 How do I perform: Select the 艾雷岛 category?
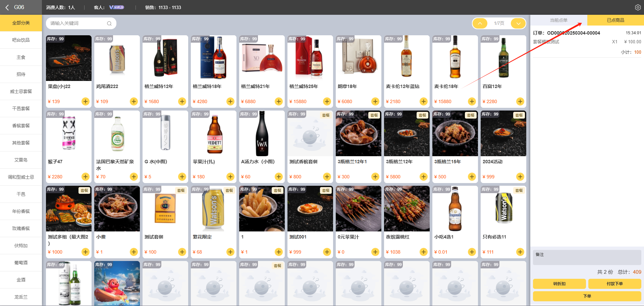pos(21,160)
